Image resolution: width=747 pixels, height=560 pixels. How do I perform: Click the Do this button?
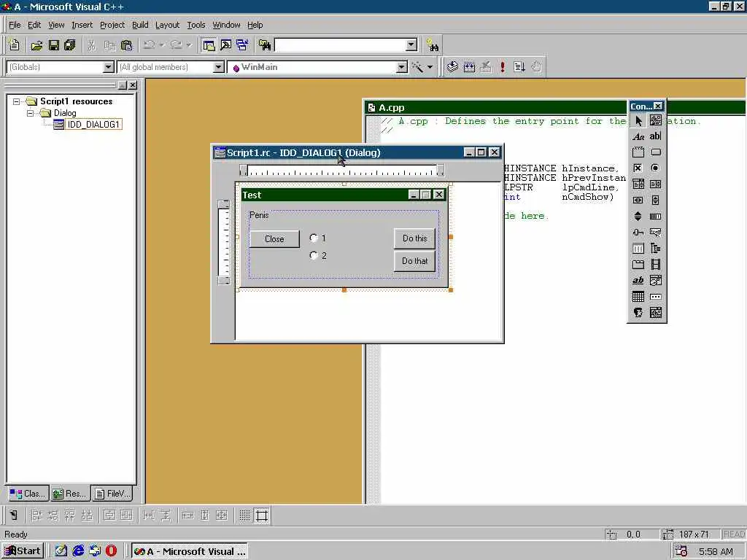414,238
